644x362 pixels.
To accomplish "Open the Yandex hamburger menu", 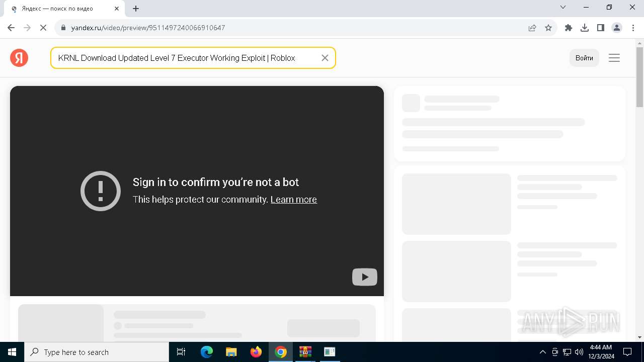I will [614, 58].
